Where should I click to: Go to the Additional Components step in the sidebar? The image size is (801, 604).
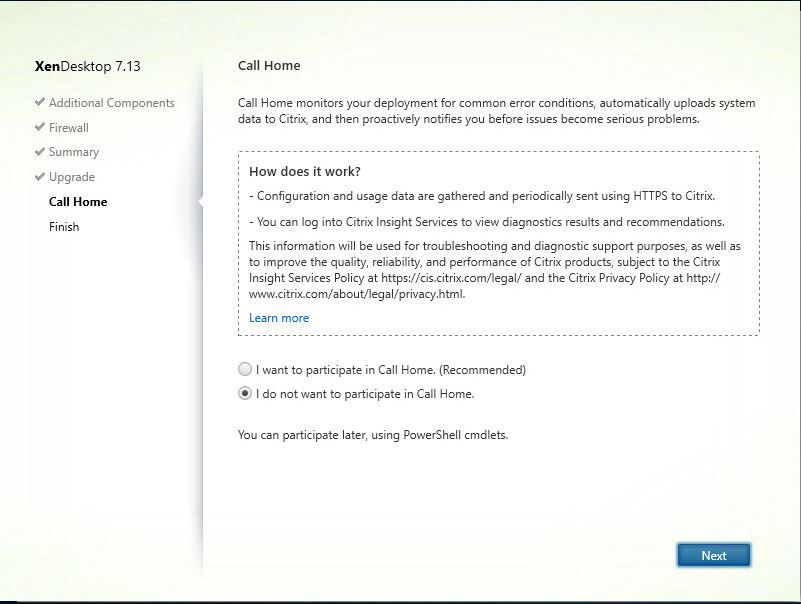point(111,103)
